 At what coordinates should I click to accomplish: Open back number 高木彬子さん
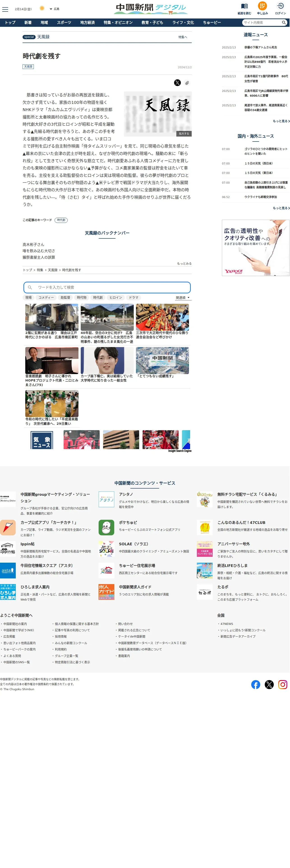pos(33,245)
